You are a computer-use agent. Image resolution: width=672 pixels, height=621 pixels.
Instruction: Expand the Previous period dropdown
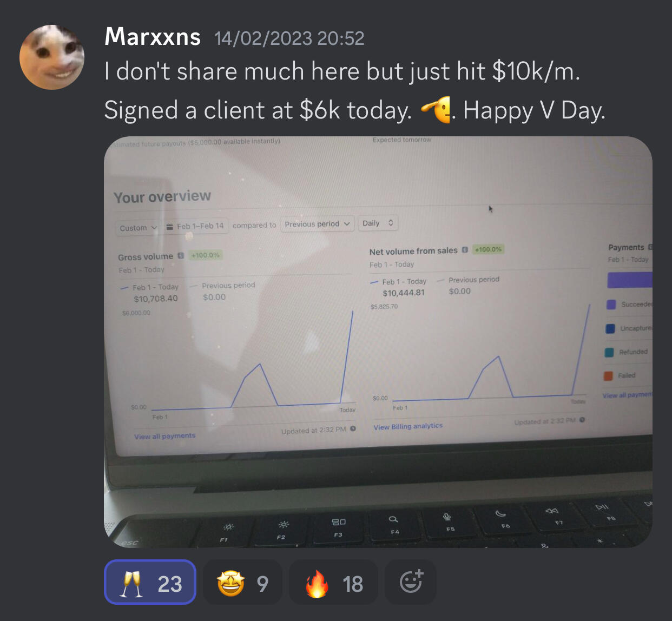[317, 224]
